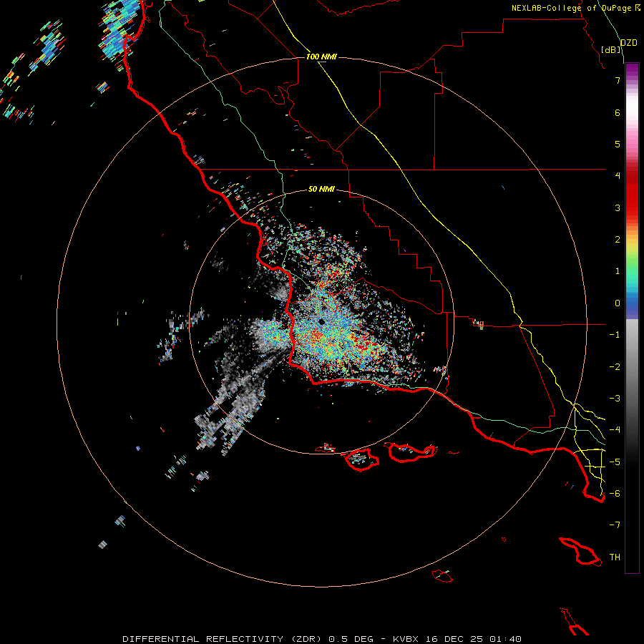
Task: Click legend value 1
Action: point(618,271)
